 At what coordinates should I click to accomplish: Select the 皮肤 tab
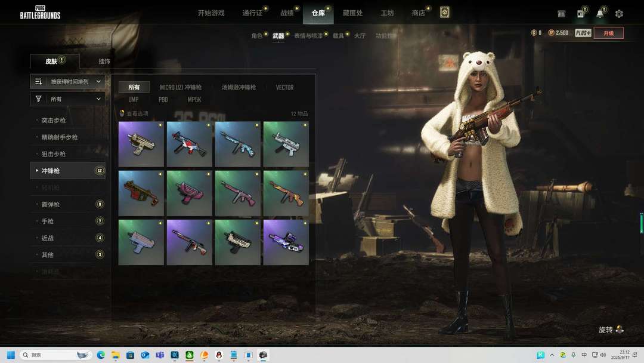point(55,61)
